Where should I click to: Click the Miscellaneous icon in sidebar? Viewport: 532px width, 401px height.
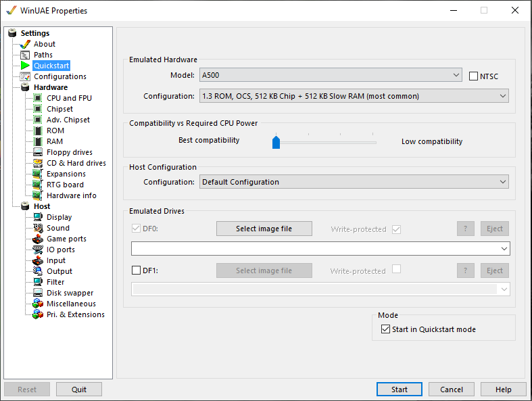(x=38, y=304)
